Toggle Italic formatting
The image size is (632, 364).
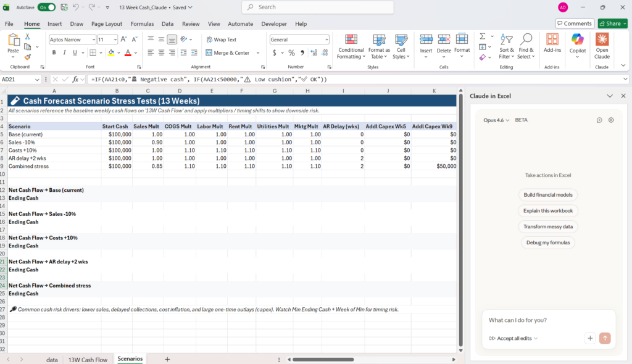point(64,53)
